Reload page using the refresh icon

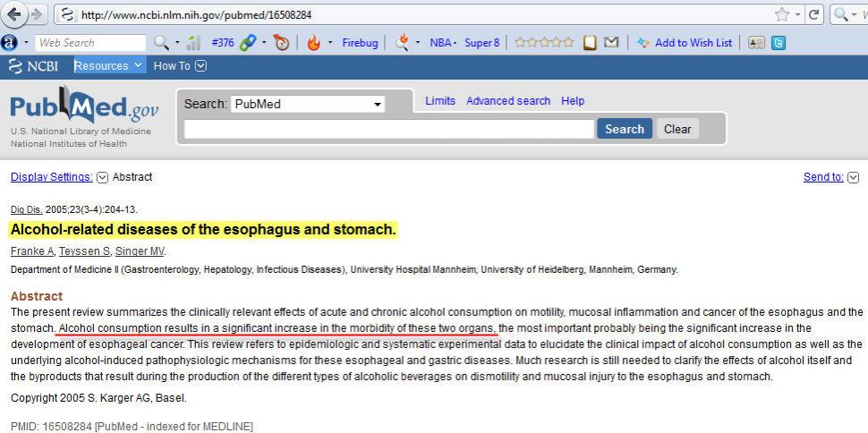[x=813, y=14]
